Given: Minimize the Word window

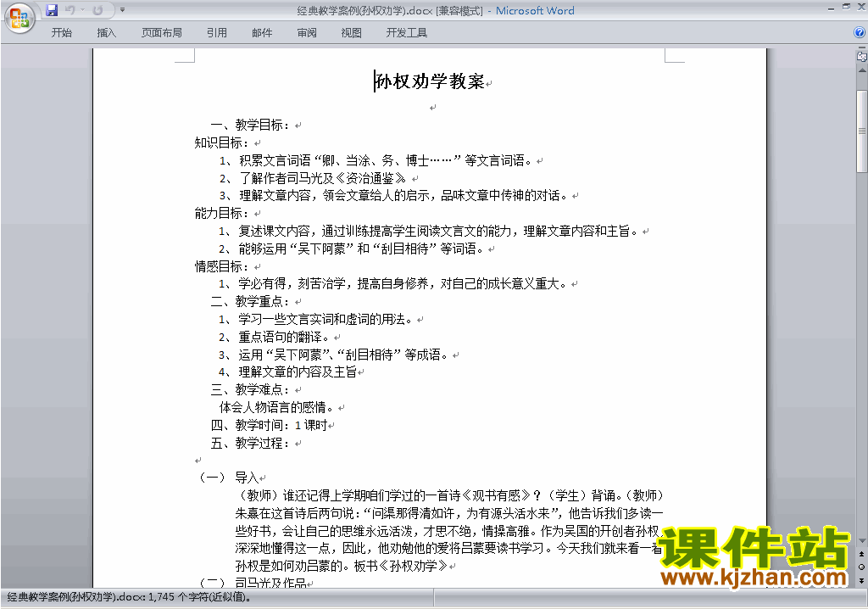Looking at the screenshot, I should click(831, 8).
